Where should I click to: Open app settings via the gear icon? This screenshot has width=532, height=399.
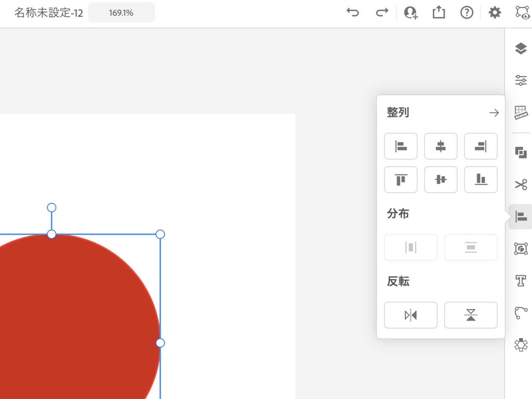(x=495, y=12)
